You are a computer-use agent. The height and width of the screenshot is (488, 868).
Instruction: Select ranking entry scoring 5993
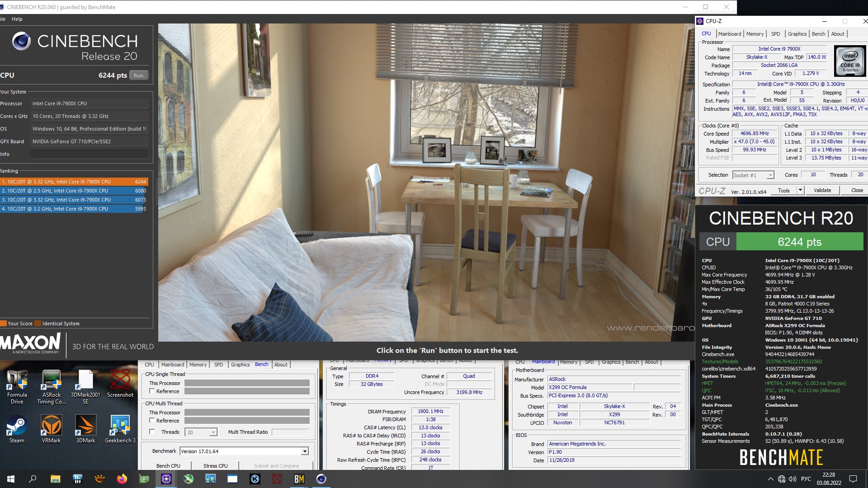[74, 209]
